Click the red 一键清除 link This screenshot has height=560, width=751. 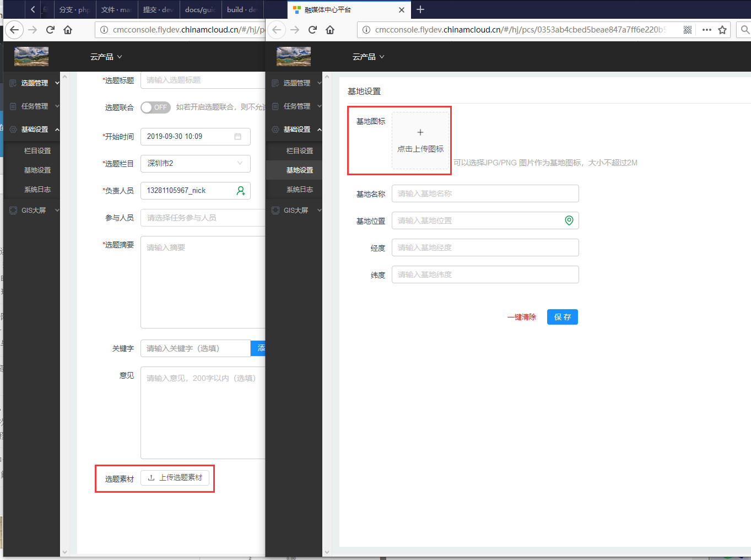tap(522, 317)
